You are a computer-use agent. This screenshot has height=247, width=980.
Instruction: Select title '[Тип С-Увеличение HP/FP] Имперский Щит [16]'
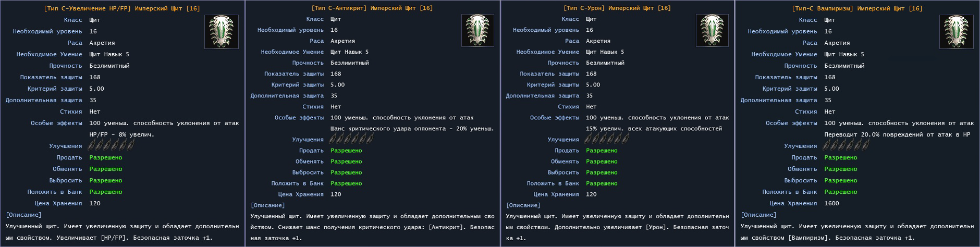[x=122, y=8]
